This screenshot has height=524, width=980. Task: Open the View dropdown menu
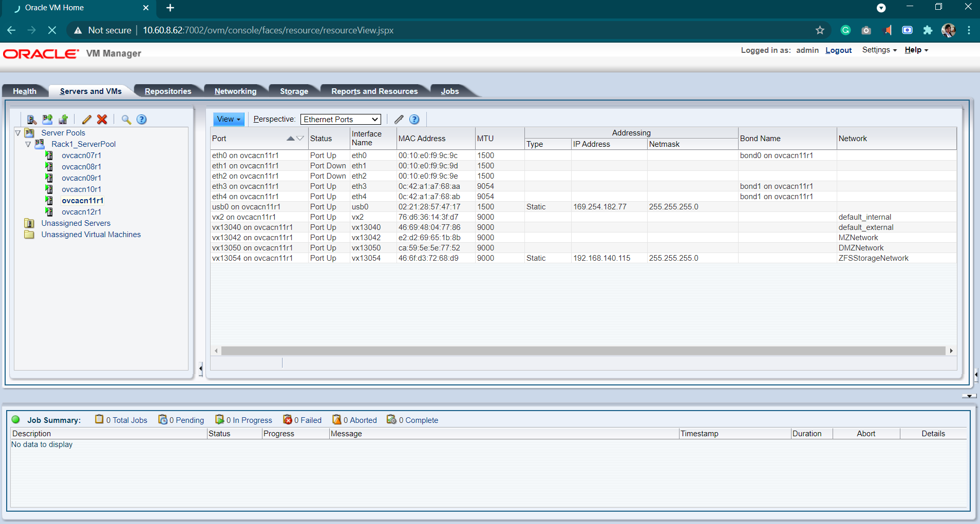tap(229, 119)
